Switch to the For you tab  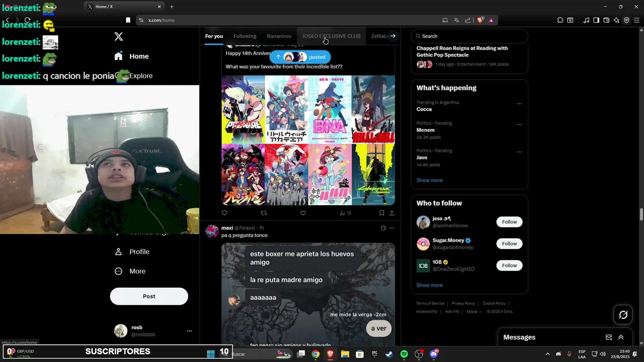[214, 36]
